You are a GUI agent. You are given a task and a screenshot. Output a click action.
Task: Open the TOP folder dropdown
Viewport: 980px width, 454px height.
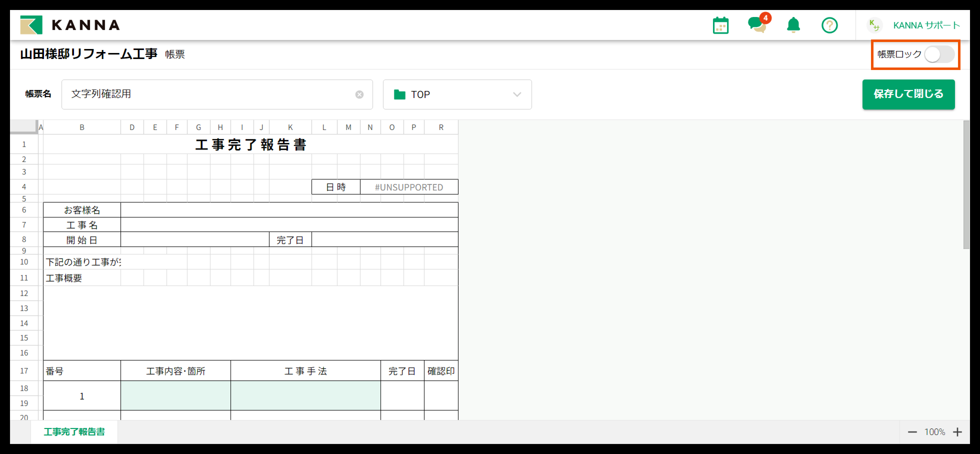tap(457, 94)
